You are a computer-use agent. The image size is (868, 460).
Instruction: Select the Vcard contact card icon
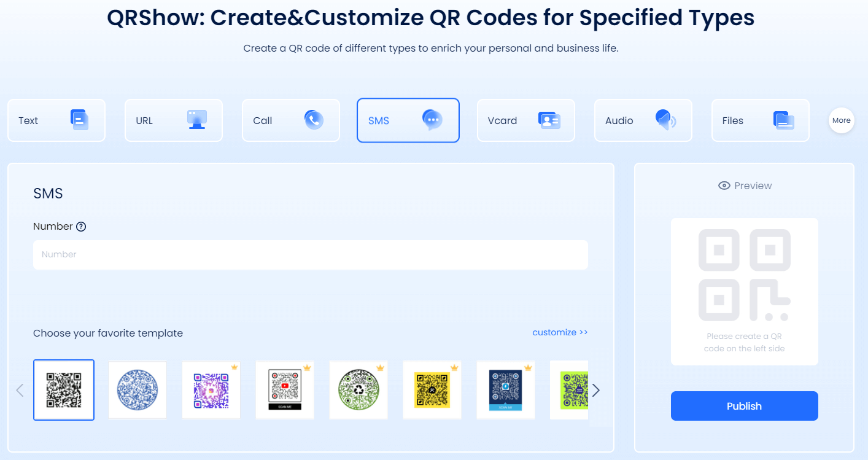point(549,120)
